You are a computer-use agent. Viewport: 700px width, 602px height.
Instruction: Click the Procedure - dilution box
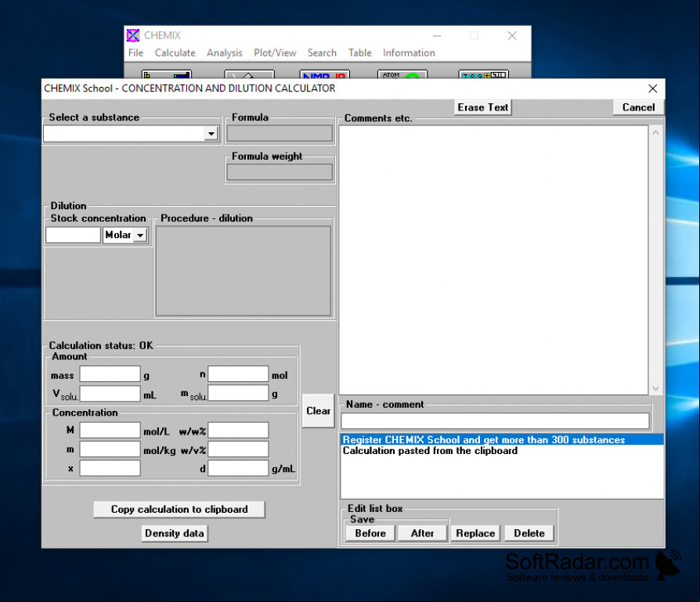point(244,270)
